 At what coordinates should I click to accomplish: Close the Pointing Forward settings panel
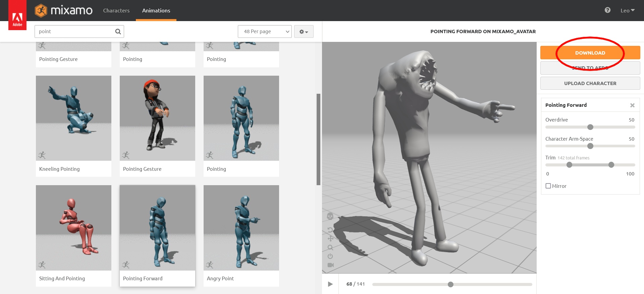point(632,105)
